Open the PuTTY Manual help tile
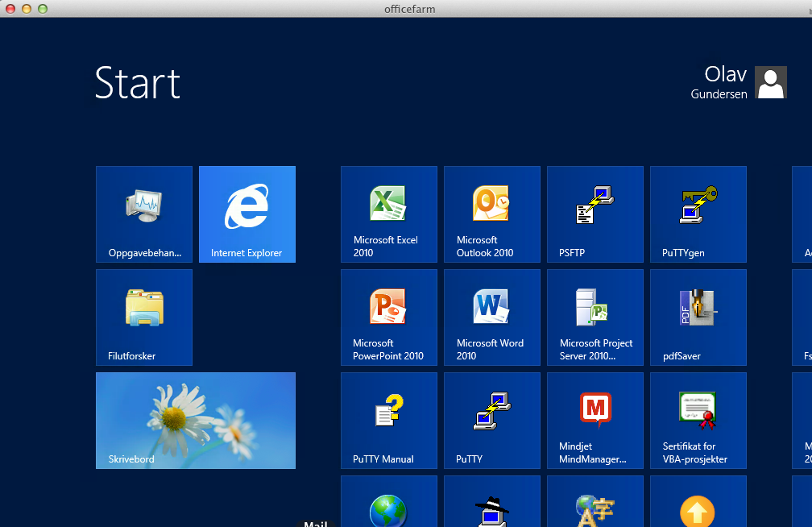The image size is (812, 527). 389,421
